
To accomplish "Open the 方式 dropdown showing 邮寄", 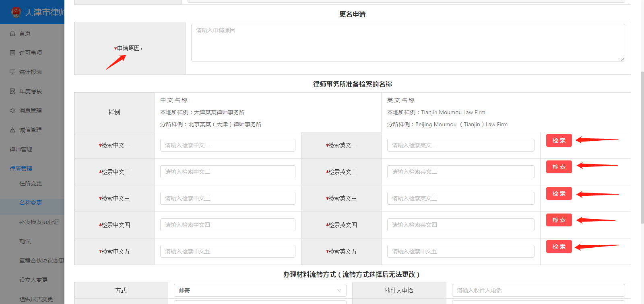I will point(260,290).
